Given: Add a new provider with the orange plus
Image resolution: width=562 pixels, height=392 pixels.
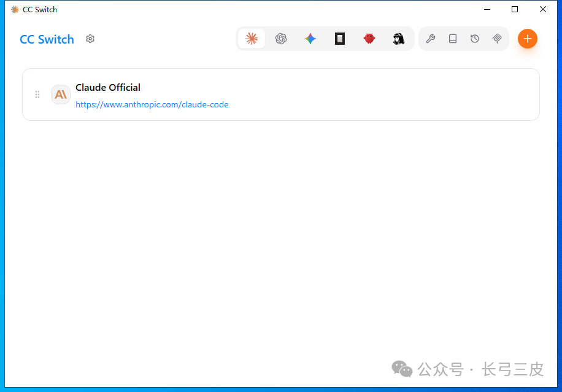Looking at the screenshot, I should point(528,39).
